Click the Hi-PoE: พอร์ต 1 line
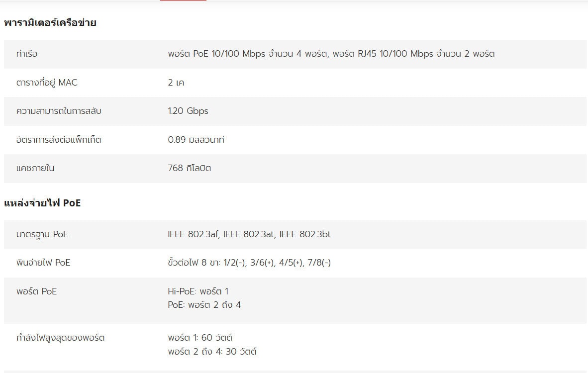The height and width of the screenshot is (373, 588). 198,291
